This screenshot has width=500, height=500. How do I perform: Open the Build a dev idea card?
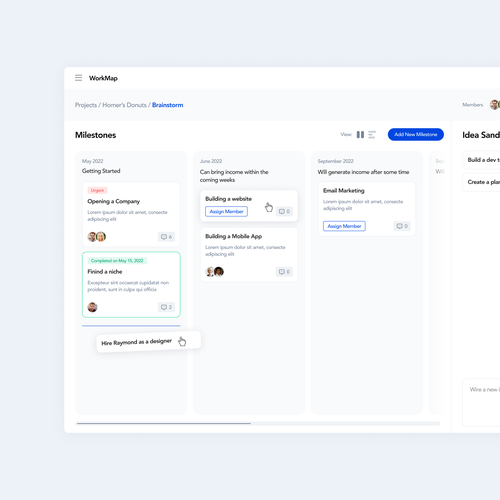tap(481, 160)
